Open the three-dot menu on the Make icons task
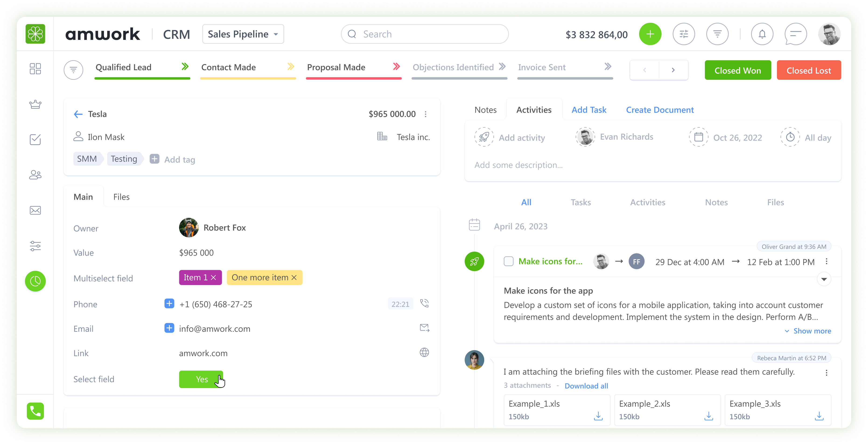 pos(826,261)
